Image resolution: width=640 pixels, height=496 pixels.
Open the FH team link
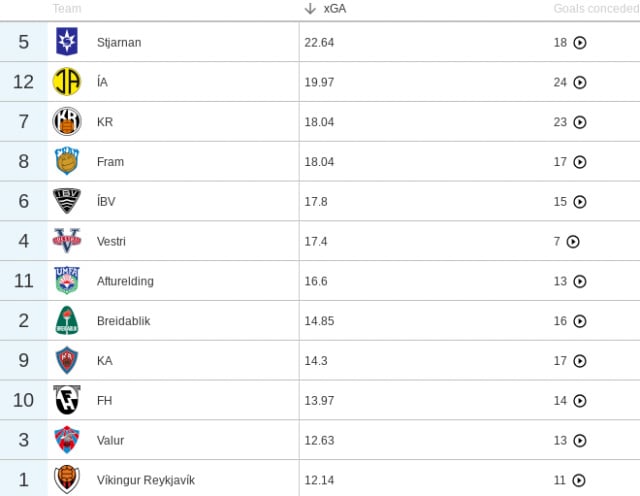pos(104,400)
